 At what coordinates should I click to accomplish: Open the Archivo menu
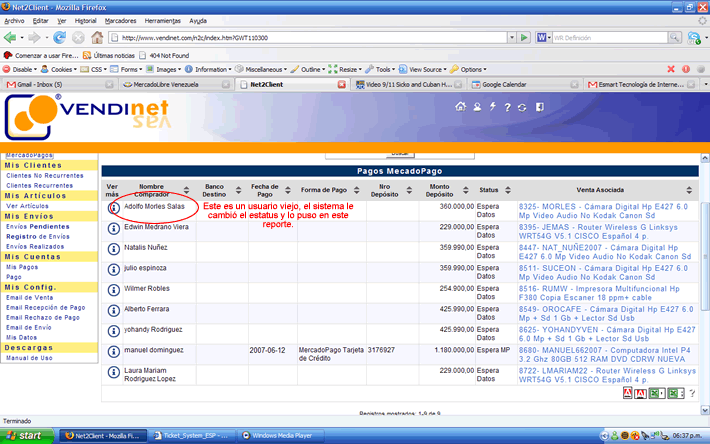click(14, 21)
